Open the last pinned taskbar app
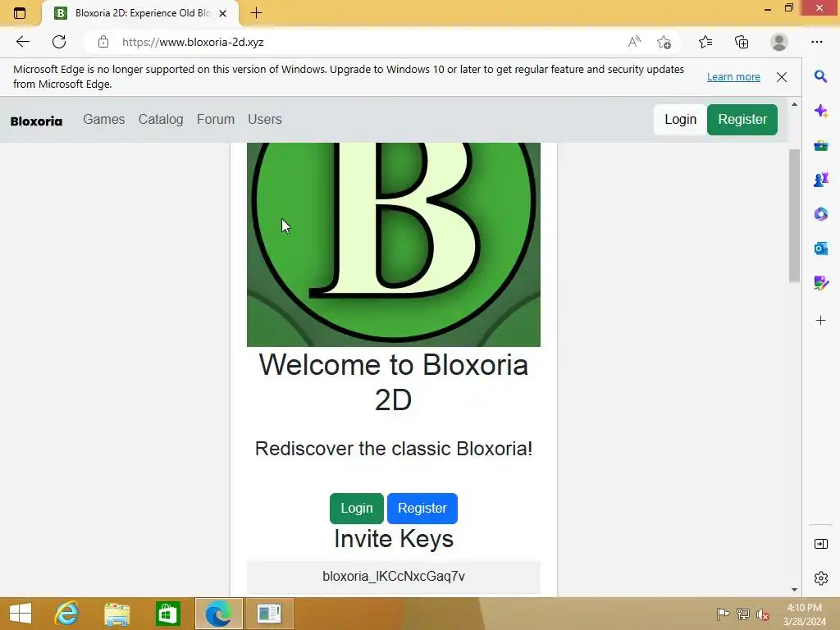 [x=269, y=614]
